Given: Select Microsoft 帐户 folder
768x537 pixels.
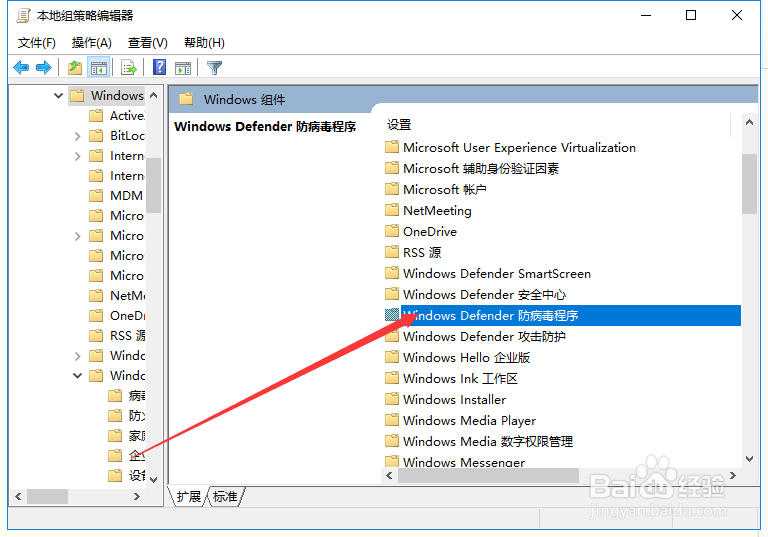Looking at the screenshot, I should pos(436,190).
